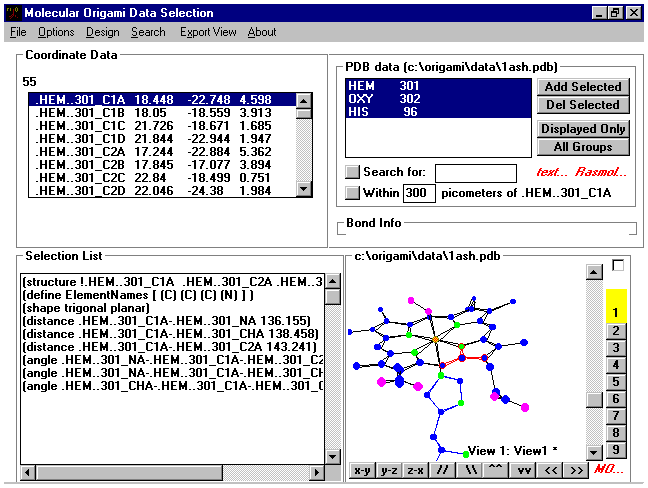648x488 pixels.
Task: Click the Displayed Only button
Action: (583, 129)
